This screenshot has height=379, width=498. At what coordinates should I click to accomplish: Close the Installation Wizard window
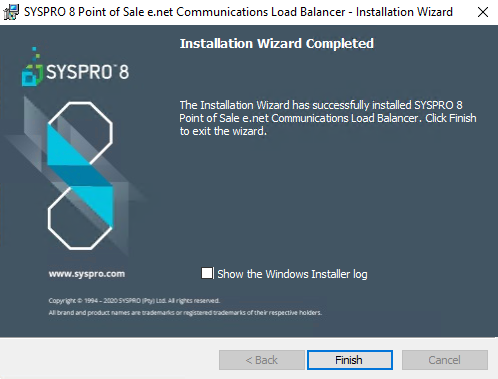tap(483, 12)
